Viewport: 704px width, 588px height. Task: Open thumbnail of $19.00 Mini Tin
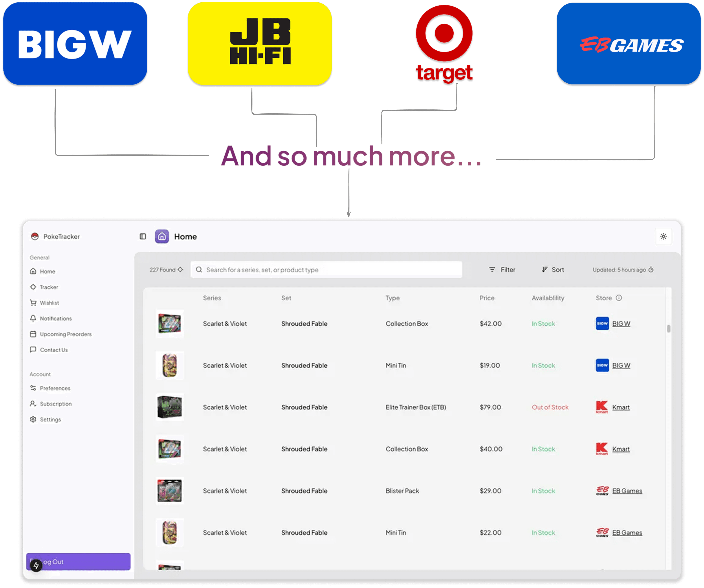[x=170, y=366]
